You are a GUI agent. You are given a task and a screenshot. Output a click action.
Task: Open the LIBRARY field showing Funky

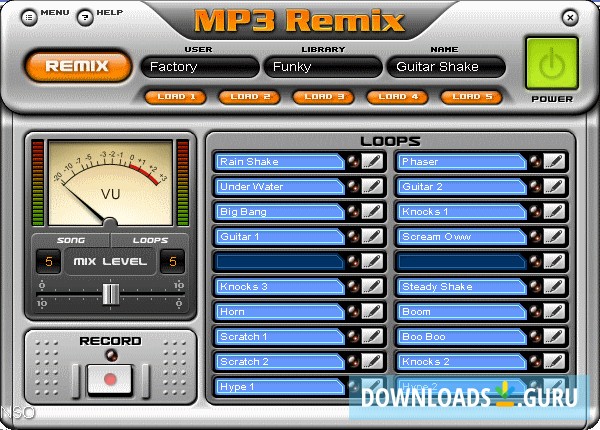point(323,67)
